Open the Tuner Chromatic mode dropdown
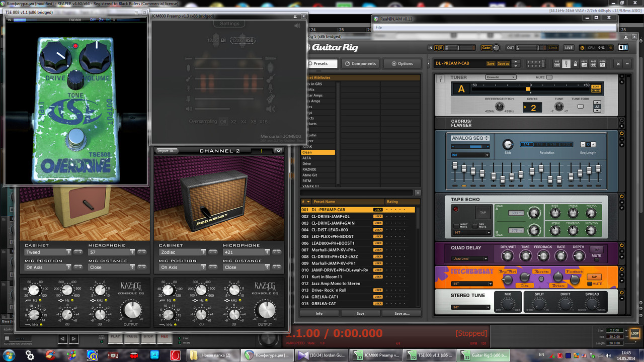This screenshot has height=362, width=644. [501, 77]
